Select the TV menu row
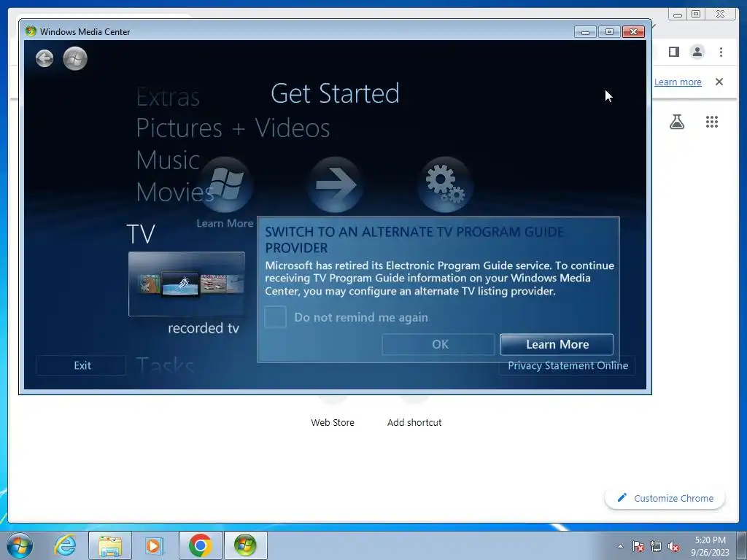The height and width of the screenshot is (560, 747). point(141,234)
